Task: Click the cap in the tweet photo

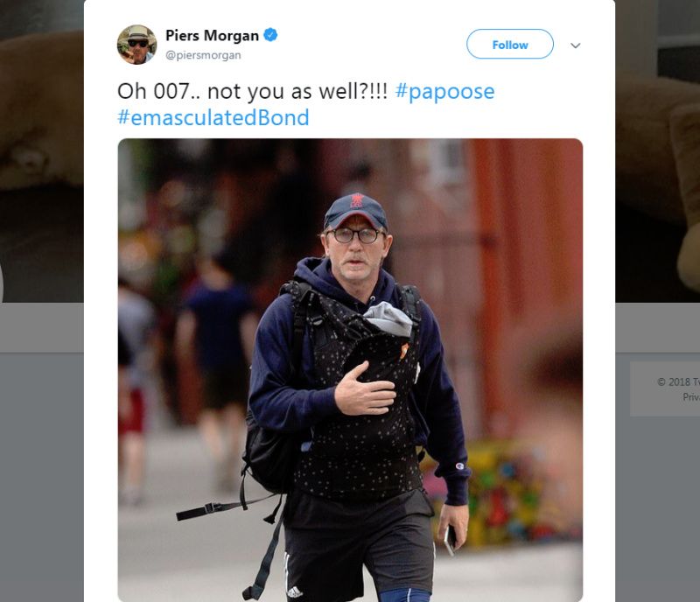Action: pos(355,211)
